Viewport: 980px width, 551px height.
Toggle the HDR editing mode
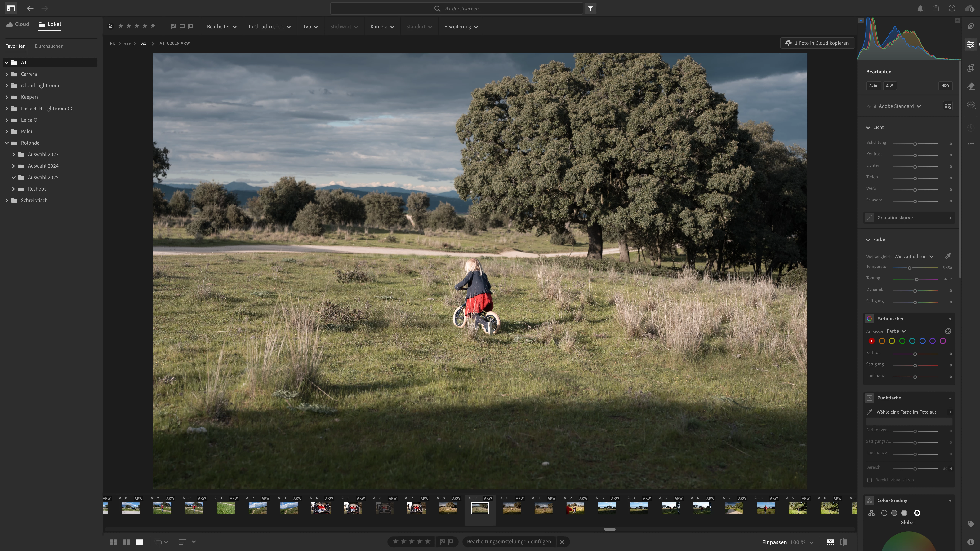945,86
